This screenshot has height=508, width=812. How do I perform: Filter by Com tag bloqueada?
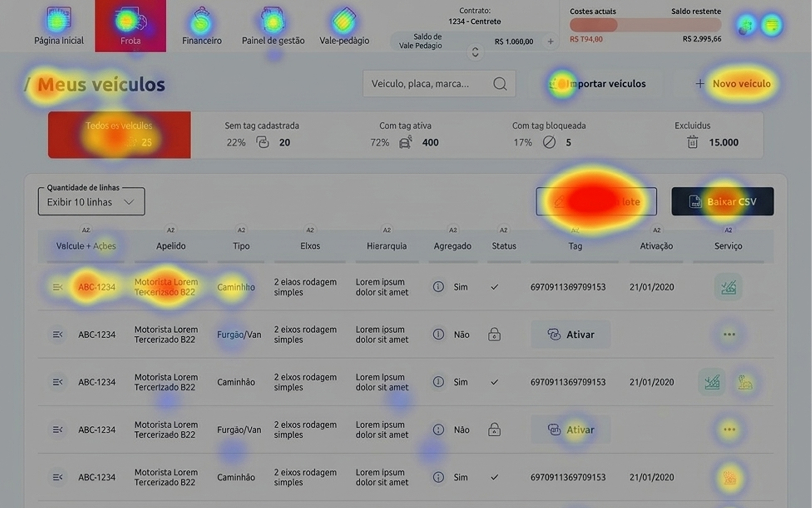tap(548, 135)
